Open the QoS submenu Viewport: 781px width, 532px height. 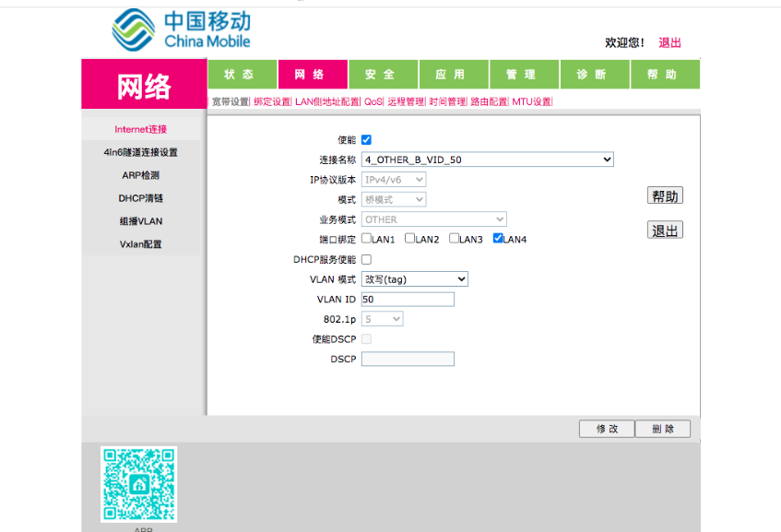coord(373,101)
